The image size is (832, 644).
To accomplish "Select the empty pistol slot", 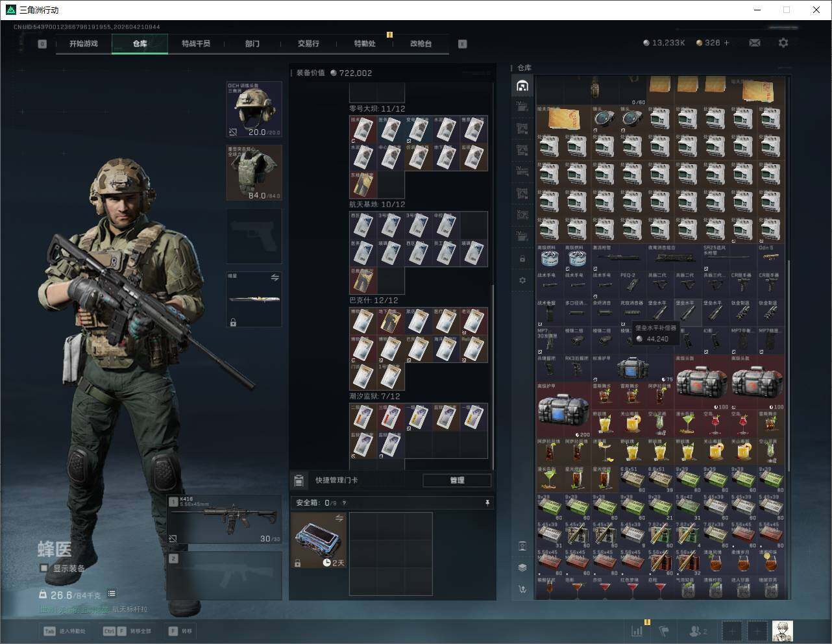I will (x=254, y=236).
